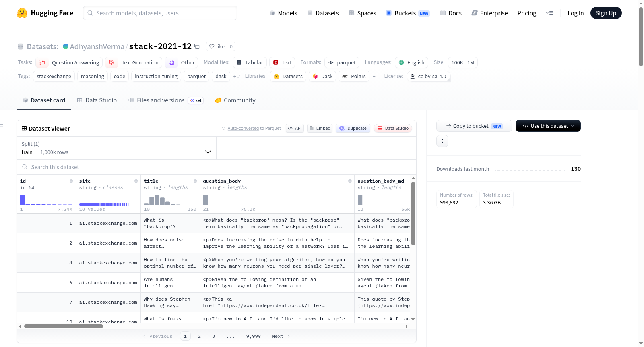644x347 pixels.
Task: Select the Text Generation task tag
Action: [x=134, y=62]
